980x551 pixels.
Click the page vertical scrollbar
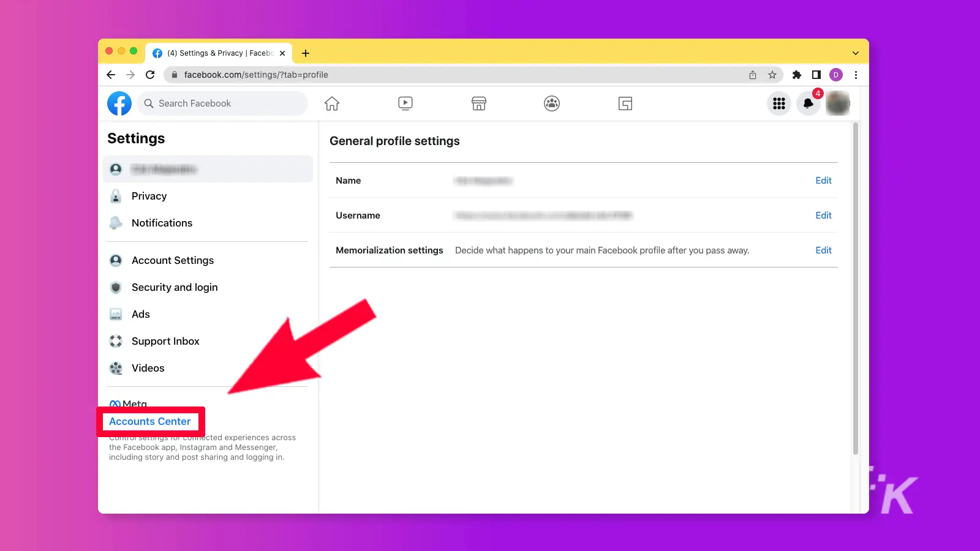click(x=856, y=288)
